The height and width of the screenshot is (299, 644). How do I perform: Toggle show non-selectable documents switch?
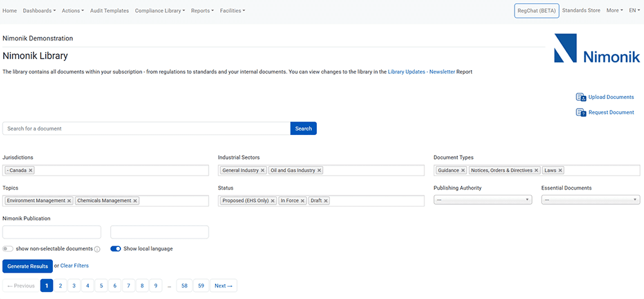[x=8, y=249]
